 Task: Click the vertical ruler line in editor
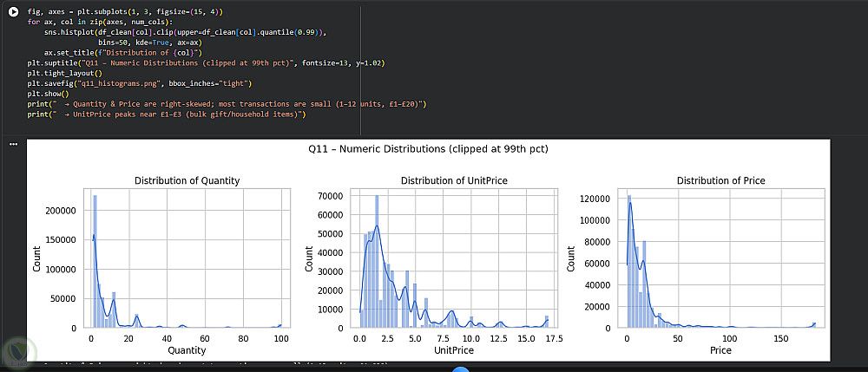(360, 70)
